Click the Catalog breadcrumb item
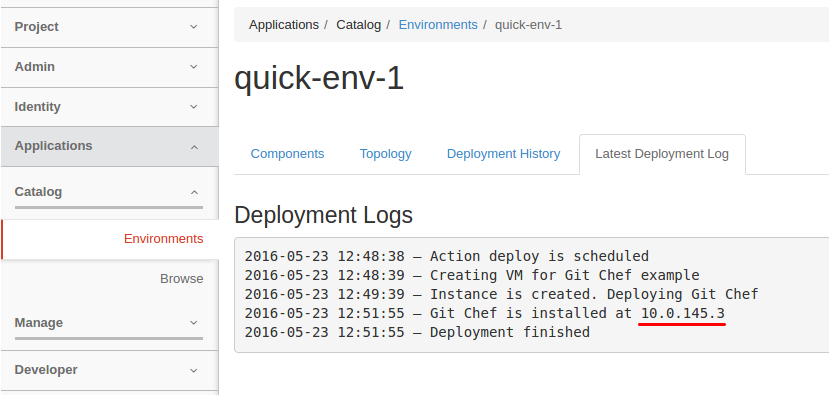Viewport: 829px width, 395px height. [x=358, y=25]
